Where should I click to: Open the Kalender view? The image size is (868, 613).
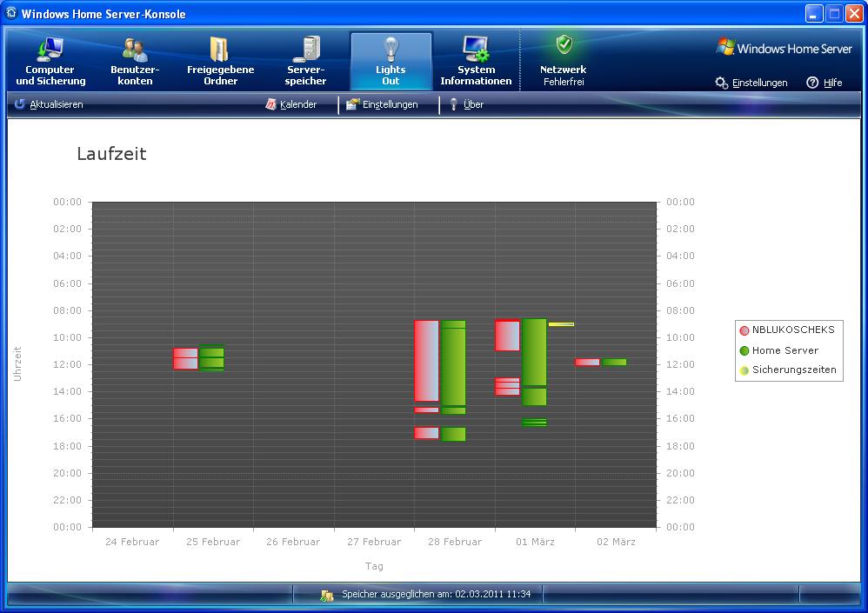coord(291,104)
